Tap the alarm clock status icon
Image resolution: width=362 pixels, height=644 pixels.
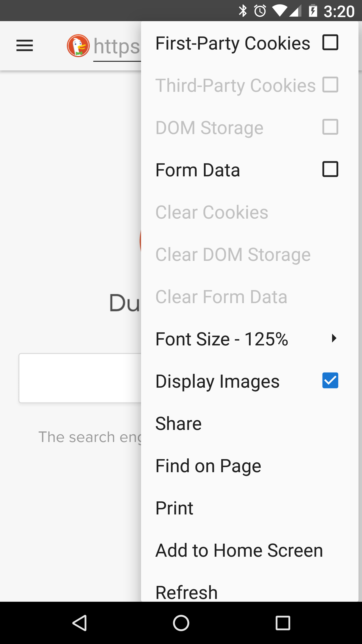click(260, 11)
